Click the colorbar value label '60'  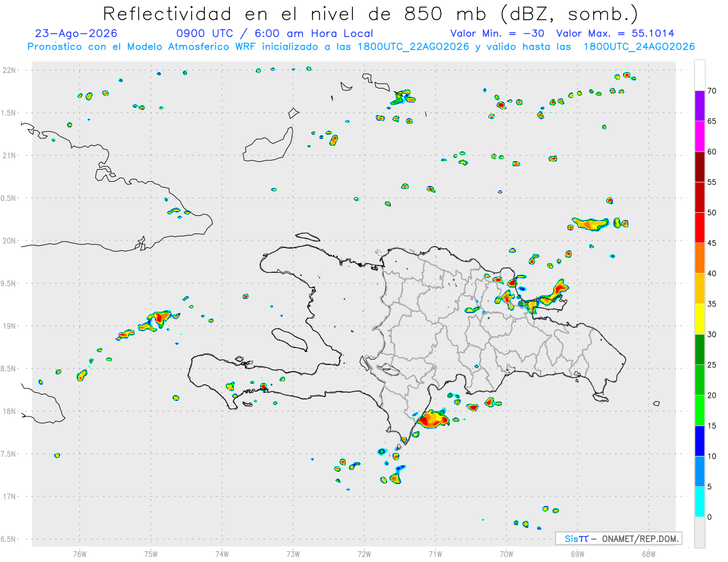[x=712, y=152]
